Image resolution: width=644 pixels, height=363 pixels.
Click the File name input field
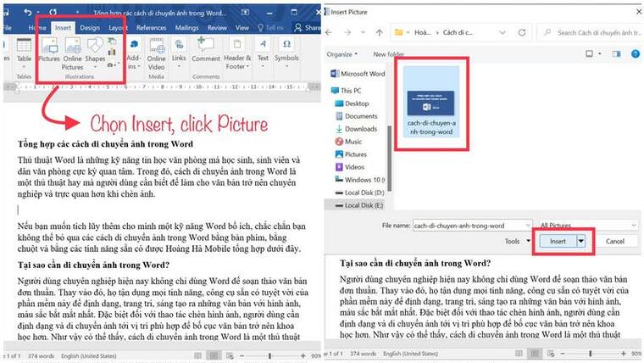(472, 226)
